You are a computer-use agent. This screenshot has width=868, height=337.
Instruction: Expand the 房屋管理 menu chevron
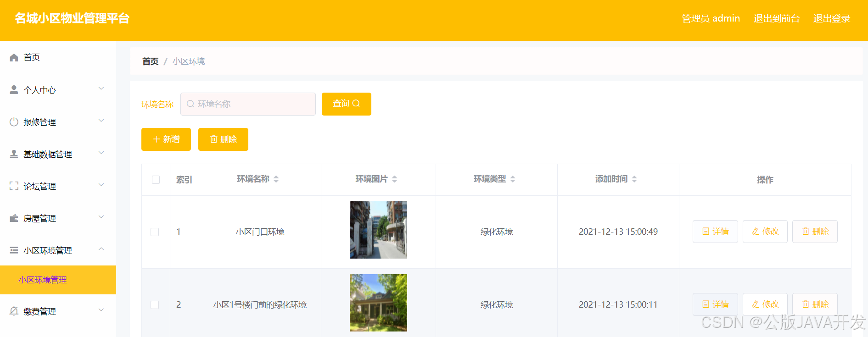101,217
